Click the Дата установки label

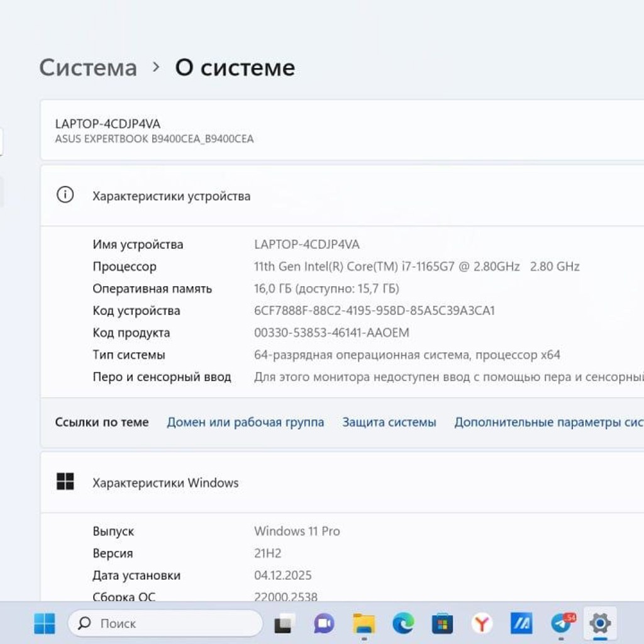(136, 575)
